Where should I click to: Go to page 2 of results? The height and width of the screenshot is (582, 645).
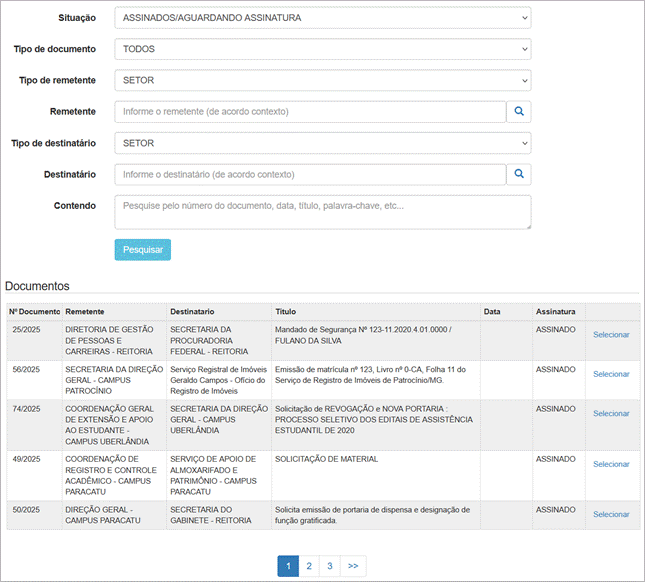[309, 566]
